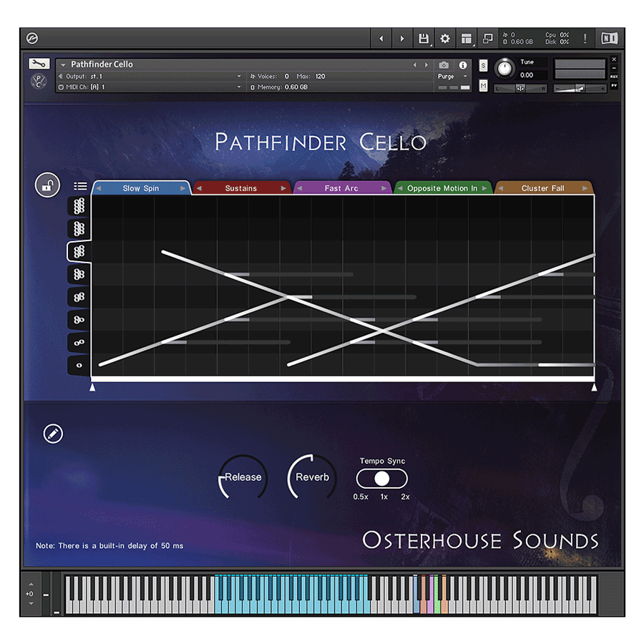Click the Native Instruments NI logo
Viewport: 644px width, 644px height.
610,39
